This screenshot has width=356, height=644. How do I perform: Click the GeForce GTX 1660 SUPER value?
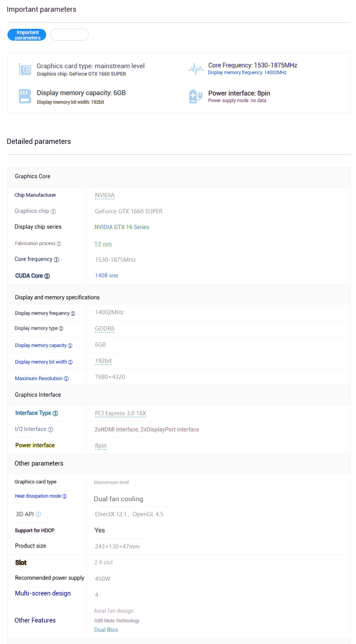129,211
